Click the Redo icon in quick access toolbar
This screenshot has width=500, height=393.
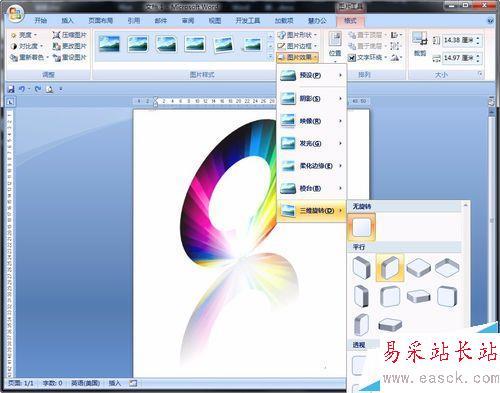(x=38, y=89)
